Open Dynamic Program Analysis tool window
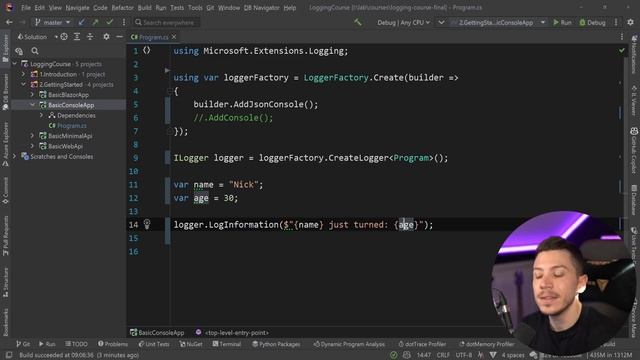Image resolution: width=640 pixels, height=360 pixels. tap(349, 344)
